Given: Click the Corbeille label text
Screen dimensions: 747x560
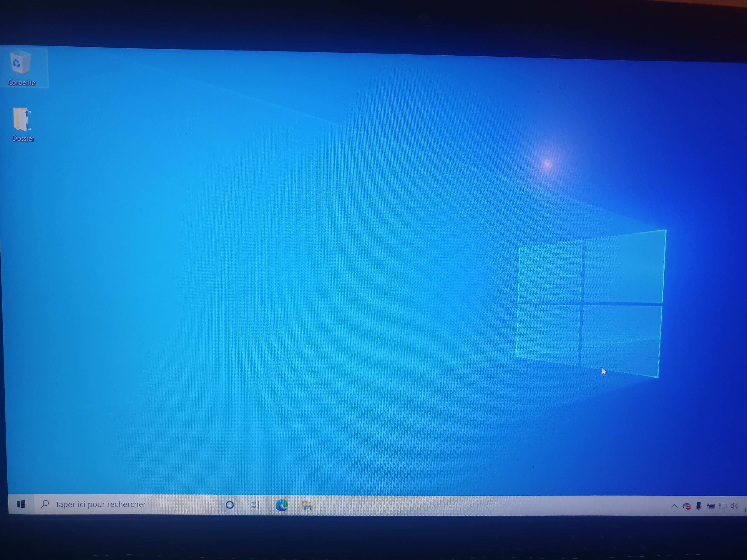Looking at the screenshot, I should [x=22, y=82].
